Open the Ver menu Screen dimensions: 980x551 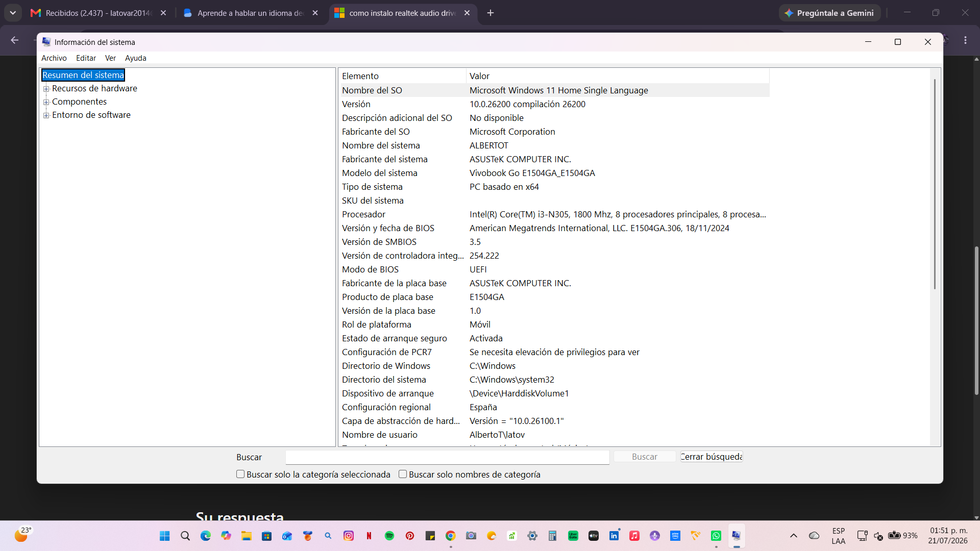coord(110,58)
